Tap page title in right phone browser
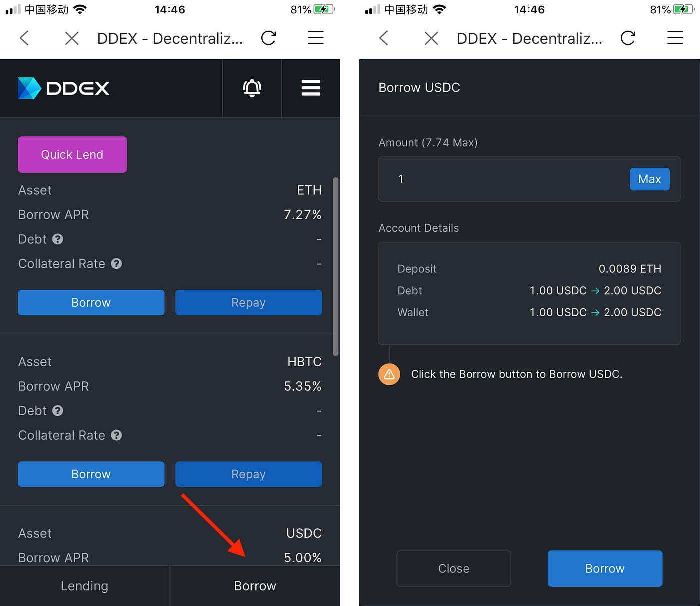Viewport: 700px width, 606px height. tap(529, 38)
